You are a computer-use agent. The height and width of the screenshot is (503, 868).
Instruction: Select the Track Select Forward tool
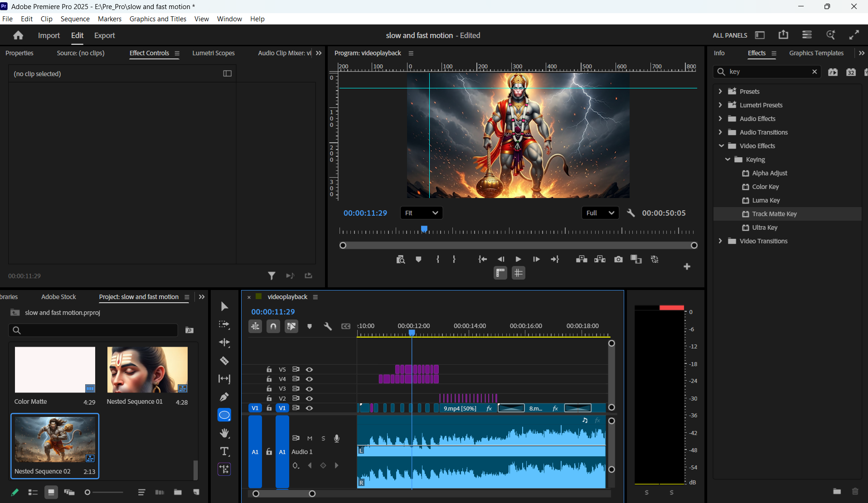click(224, 324)
